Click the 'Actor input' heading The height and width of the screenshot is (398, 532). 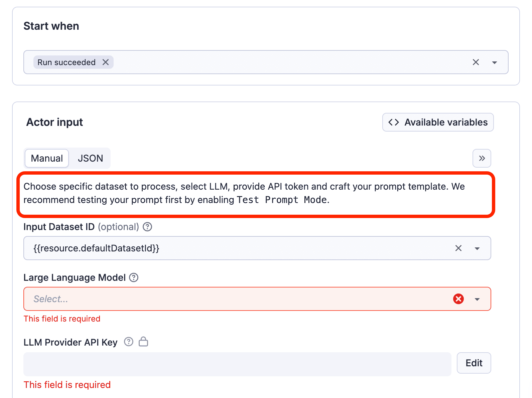pos(54,122)
